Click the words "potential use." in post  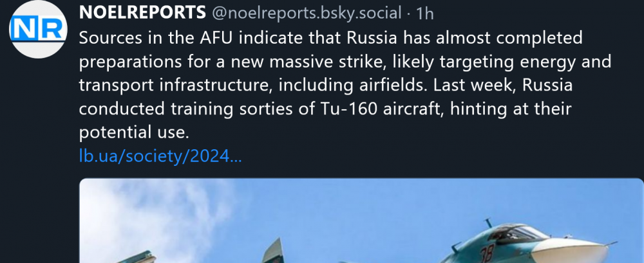click(x=133, y=132)
